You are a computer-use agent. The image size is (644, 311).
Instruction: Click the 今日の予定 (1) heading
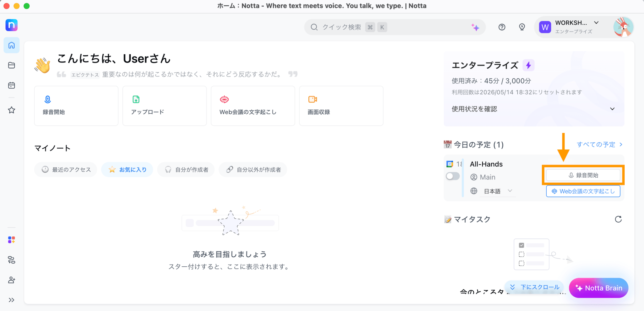pos(479,144)
